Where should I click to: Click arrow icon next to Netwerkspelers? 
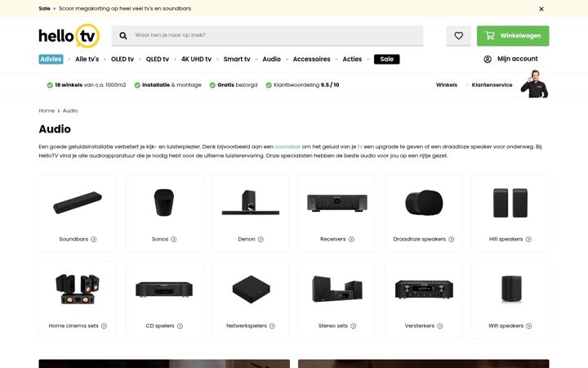[x=272, y=326]
